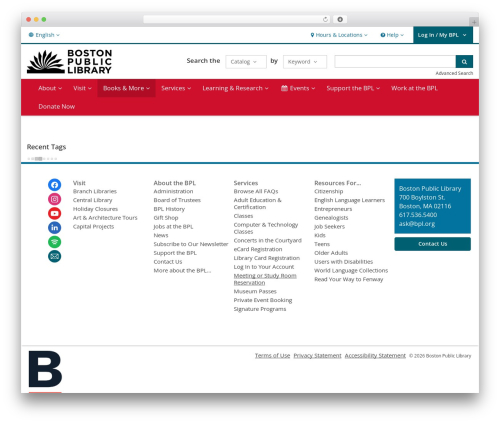The image size is (500, 423).
Task: Open the LinkedIn social icon
Action: (x=55, y=228)
